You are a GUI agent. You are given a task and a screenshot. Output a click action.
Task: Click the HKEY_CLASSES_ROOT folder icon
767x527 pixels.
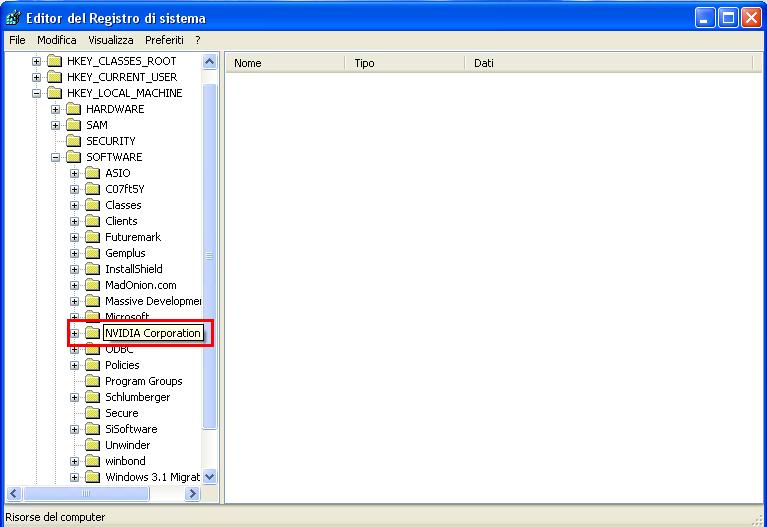(54, 61)
